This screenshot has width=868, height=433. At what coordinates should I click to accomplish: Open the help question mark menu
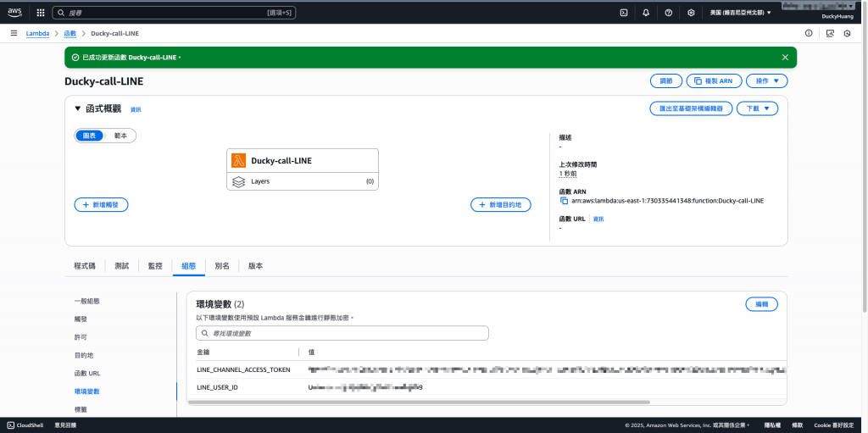[668, 12]
